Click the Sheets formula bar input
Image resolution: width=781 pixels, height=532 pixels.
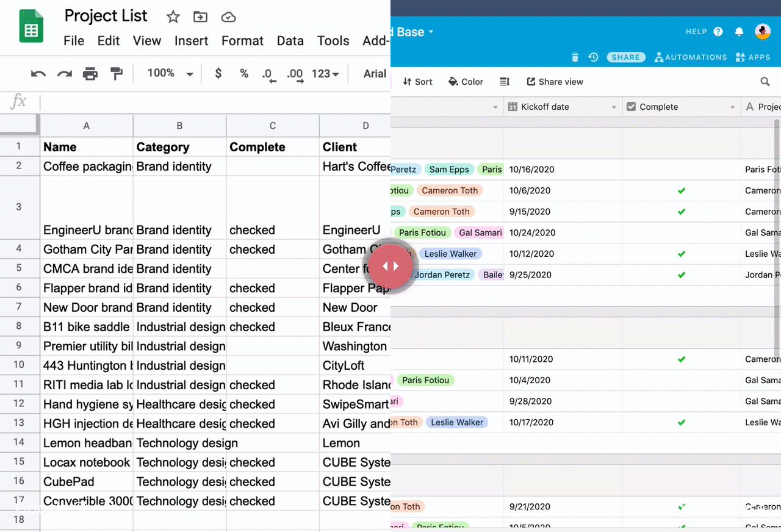point(215,102)
